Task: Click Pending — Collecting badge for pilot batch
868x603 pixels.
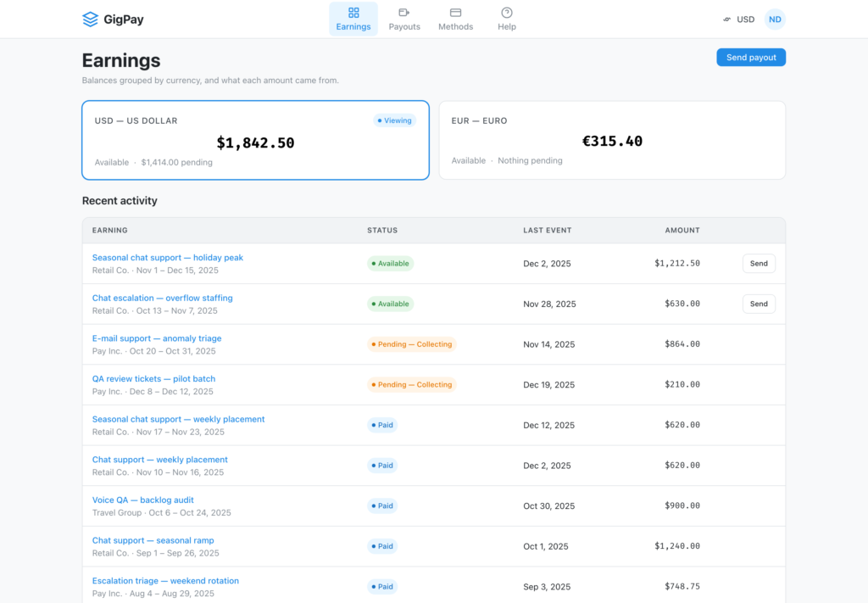Action: tap(412, 385)
